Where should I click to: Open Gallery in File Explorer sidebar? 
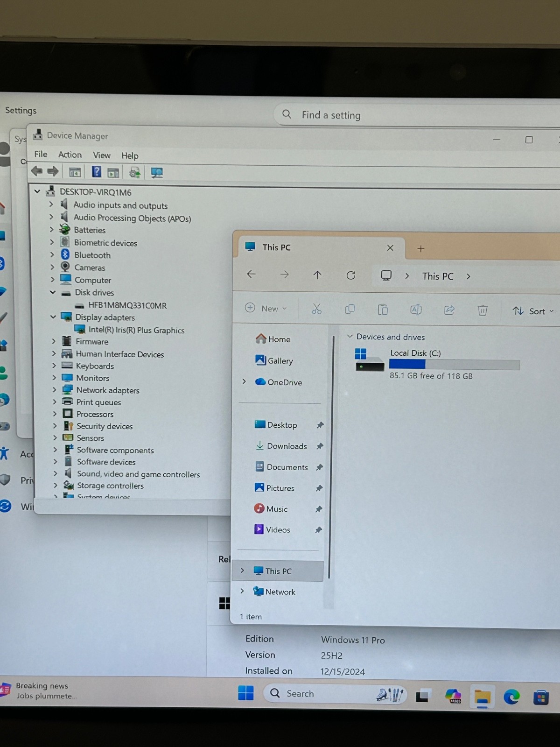click(274, 360)
